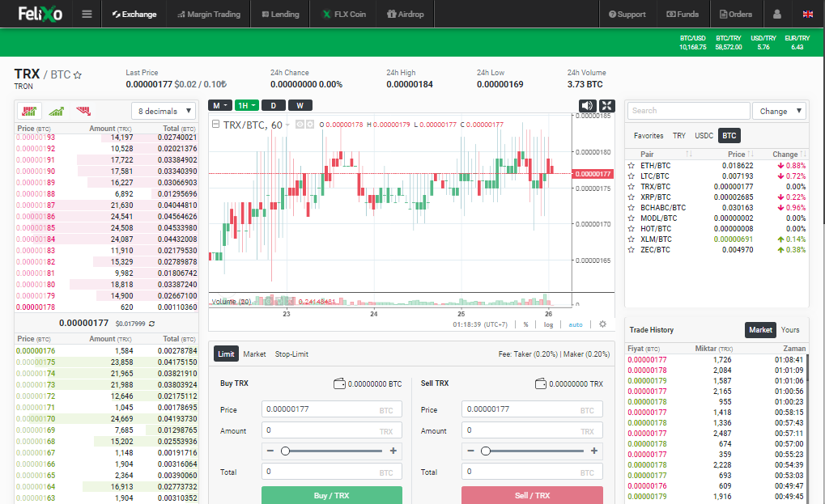Increase sell amount with plus icon
Image resolution: width=825 pixels, height=504 pixels.
coord(594,451)
